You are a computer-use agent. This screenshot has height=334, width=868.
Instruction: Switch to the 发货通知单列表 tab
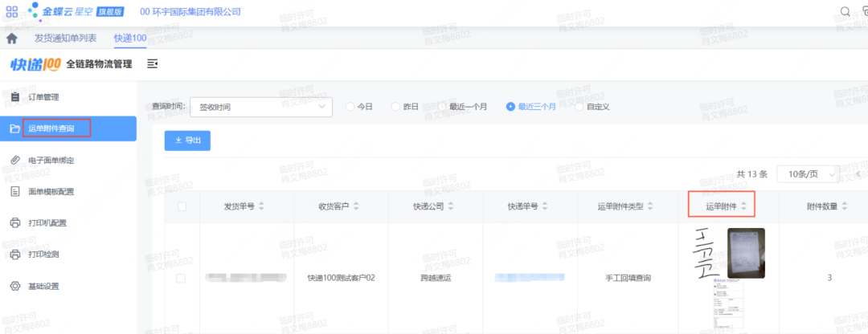65,39
